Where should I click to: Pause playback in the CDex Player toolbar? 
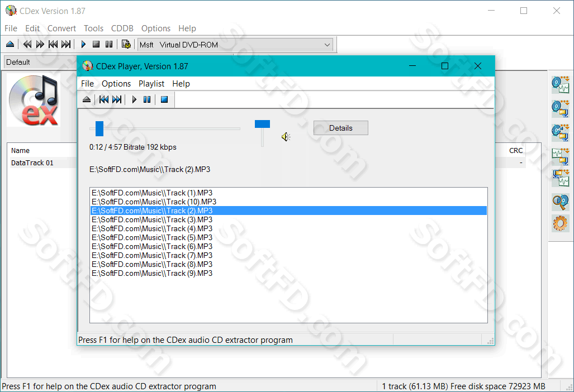(147, 99)
